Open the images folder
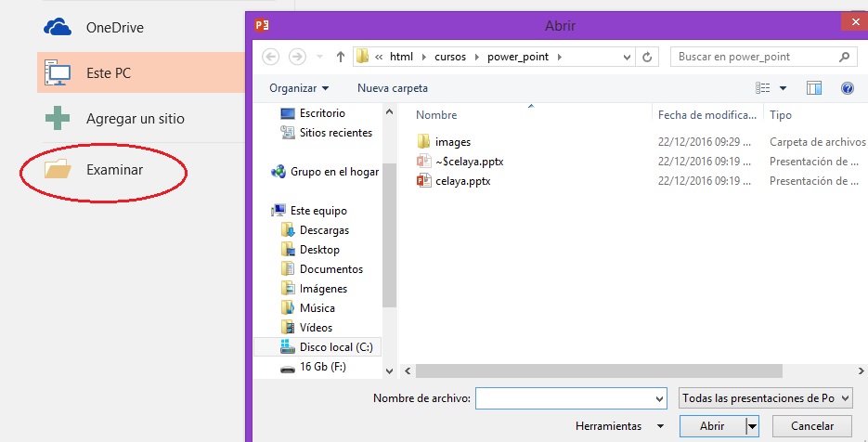Screen dimensions: 868x442 (x=452, y=142)
